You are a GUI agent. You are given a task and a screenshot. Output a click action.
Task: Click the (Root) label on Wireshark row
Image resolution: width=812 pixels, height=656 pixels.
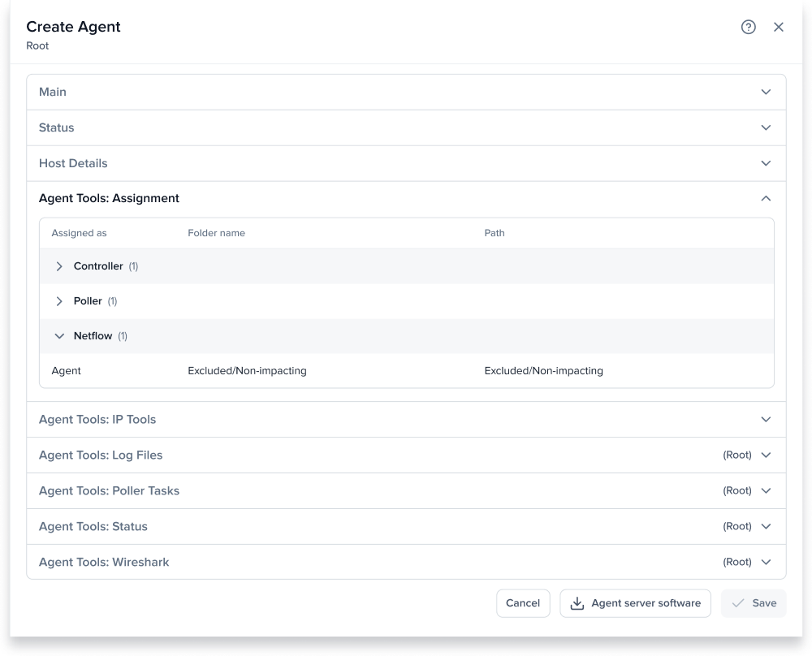(737, 563)
